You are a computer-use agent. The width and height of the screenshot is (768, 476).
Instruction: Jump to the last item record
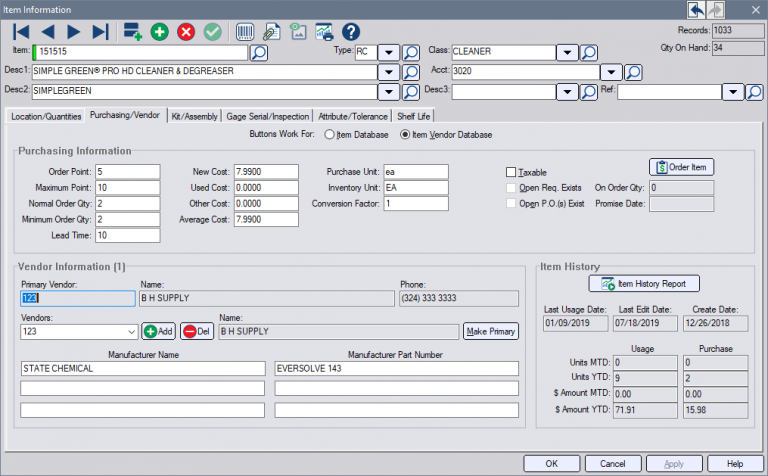pos(100,31)
